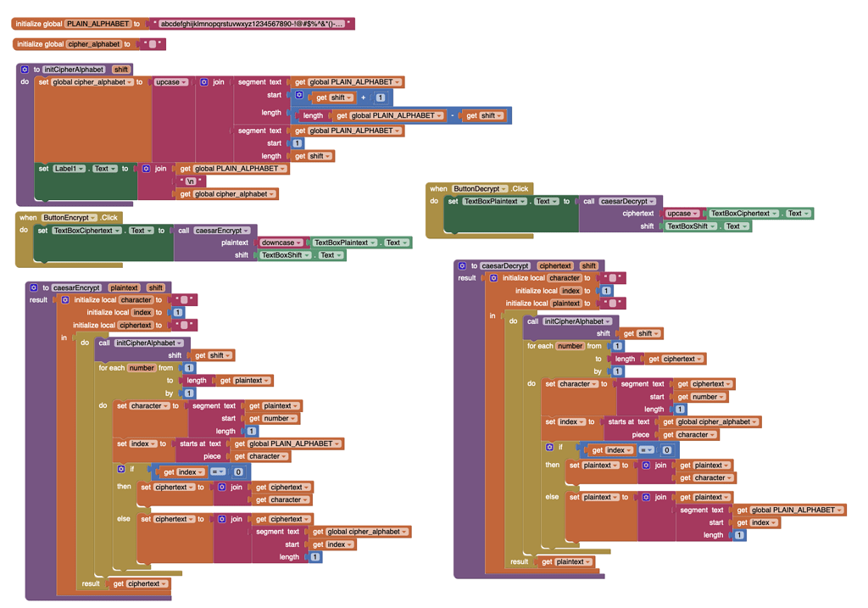Screen dimensions: 868x608
Task: Open call caesarDecrypt procedure dropdown
Action: 628,202
